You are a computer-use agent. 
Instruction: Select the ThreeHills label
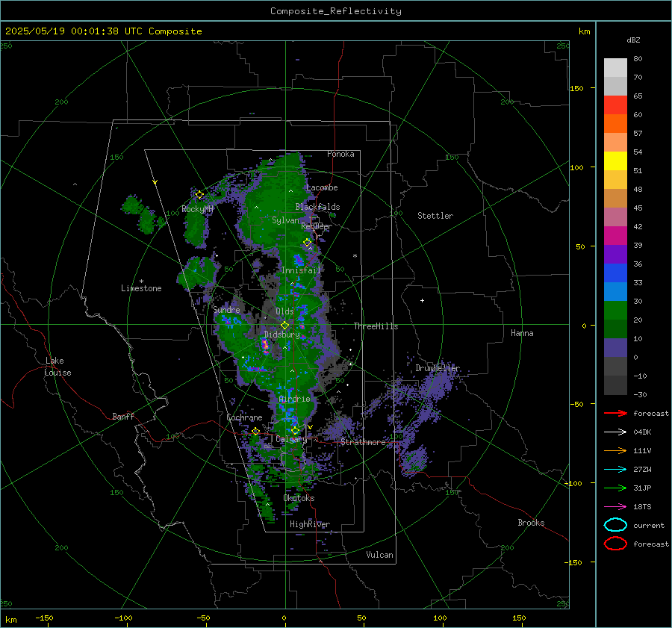tap(376, 326)
